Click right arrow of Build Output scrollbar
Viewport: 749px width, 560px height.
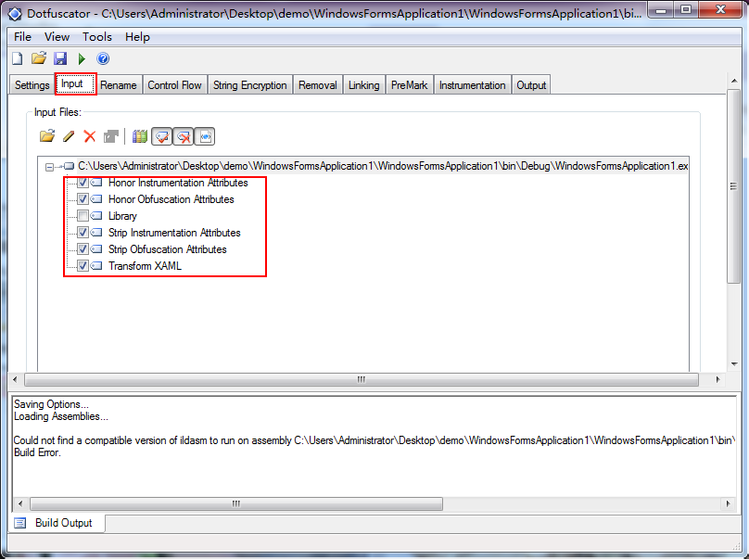click(728, 503)
